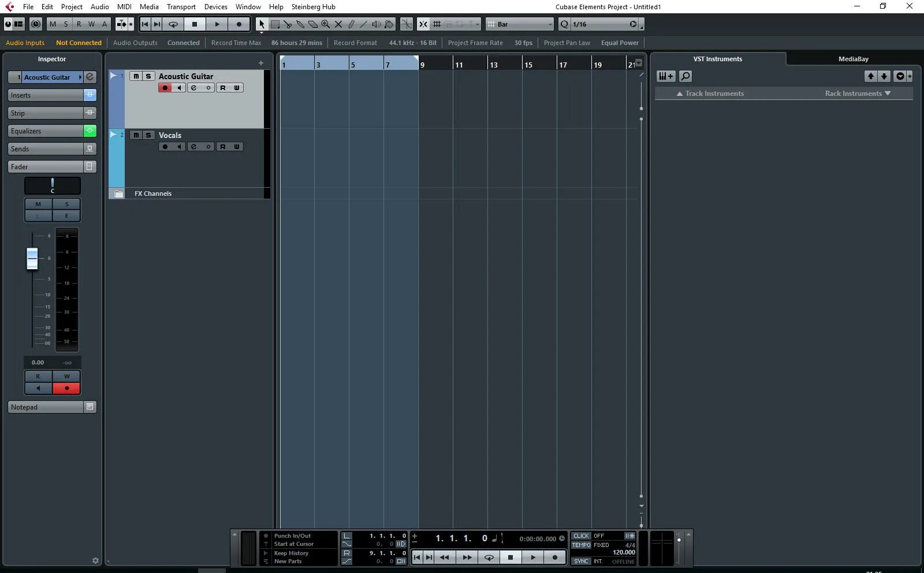The width and height of the screenshot is (924, 573).
Task: Go to next marker in top toolbar
Action: pyautogui.click(x=157, y=24)
